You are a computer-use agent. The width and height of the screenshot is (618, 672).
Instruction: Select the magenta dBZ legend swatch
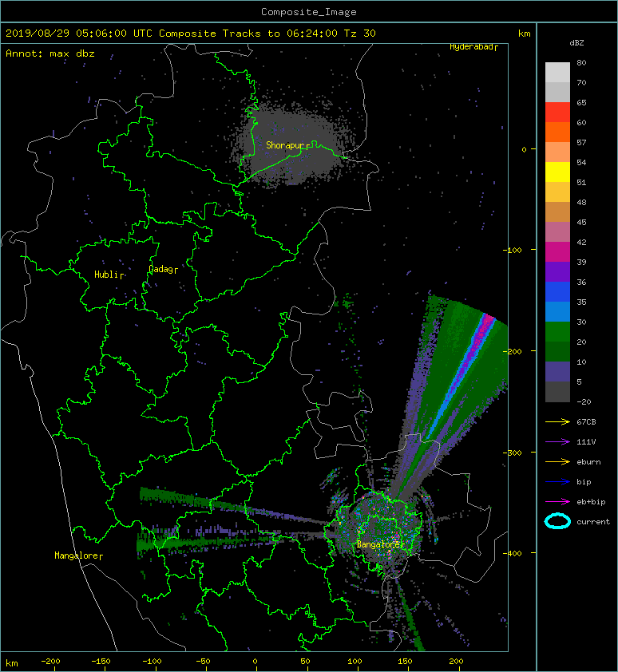point(557,252)
